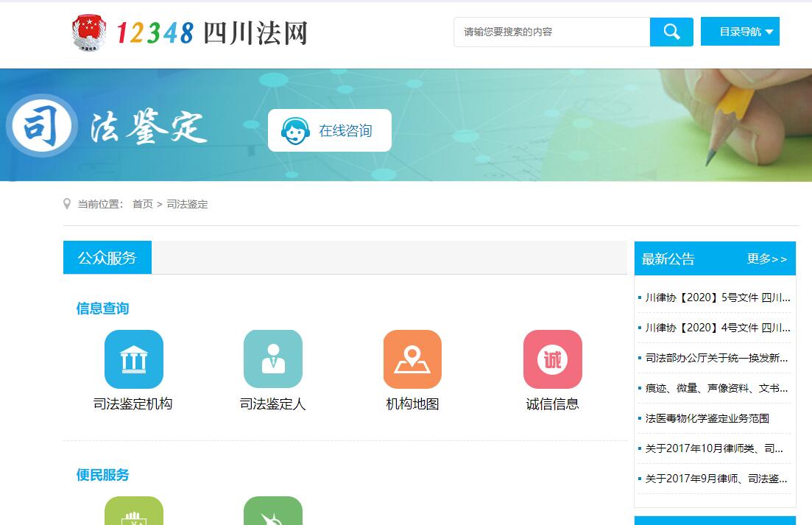Click the search magnifier button
The height and width of the screenshot is (525, 812).
tap(671, 32)
